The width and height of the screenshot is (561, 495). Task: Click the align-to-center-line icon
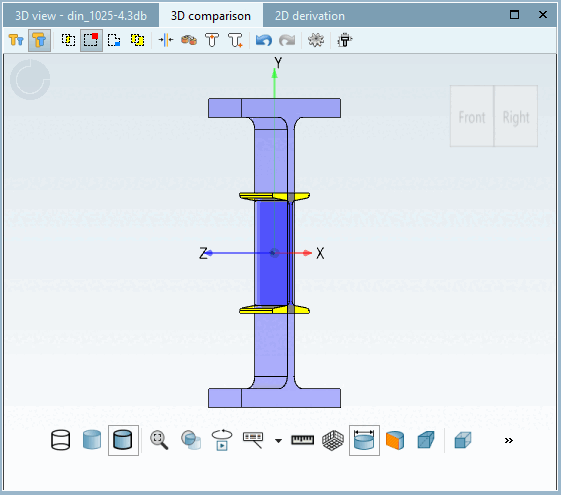[x=166, y=40]
